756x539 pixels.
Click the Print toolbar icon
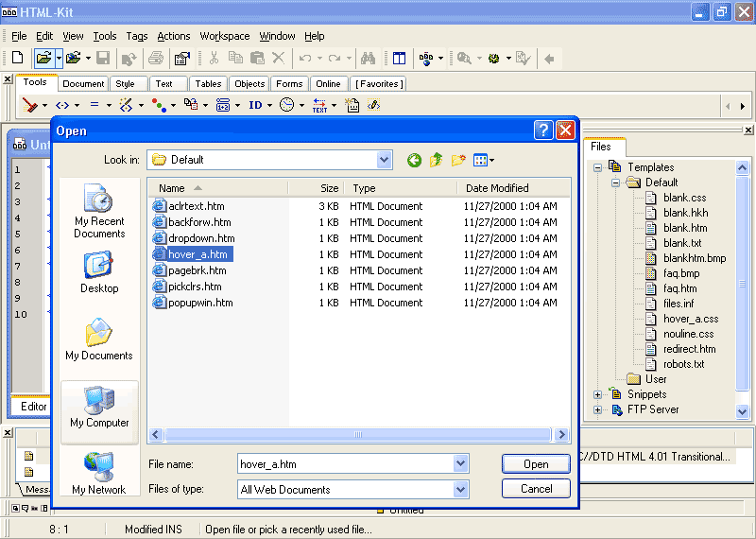156,59
